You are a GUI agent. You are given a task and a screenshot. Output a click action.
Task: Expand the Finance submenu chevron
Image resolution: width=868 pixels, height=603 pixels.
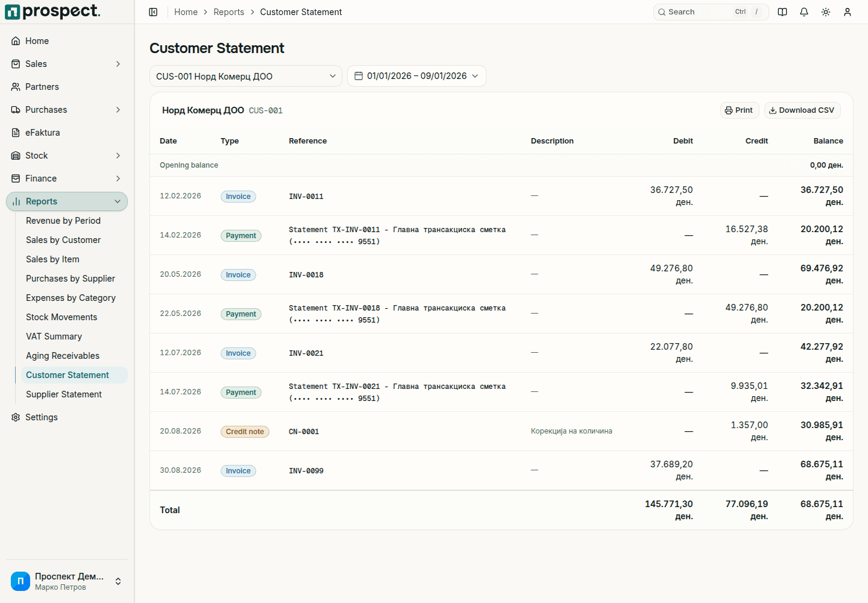[118, 178]
